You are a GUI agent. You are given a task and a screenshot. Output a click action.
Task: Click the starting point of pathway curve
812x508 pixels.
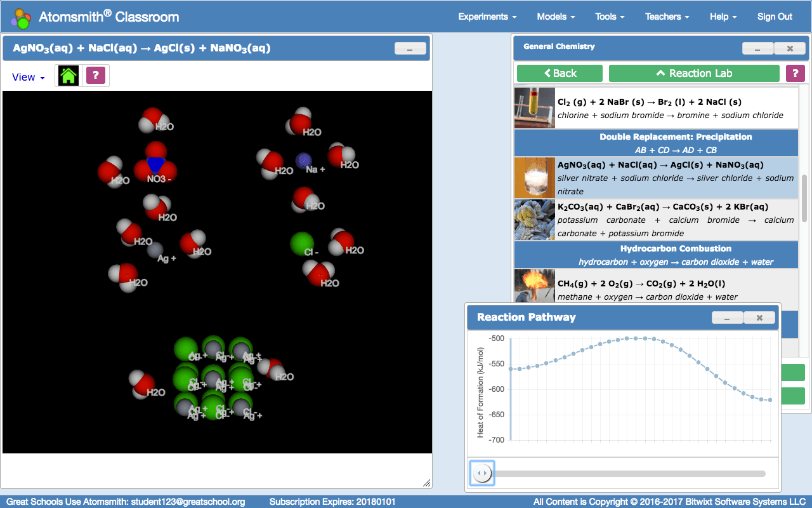(511, 368)
